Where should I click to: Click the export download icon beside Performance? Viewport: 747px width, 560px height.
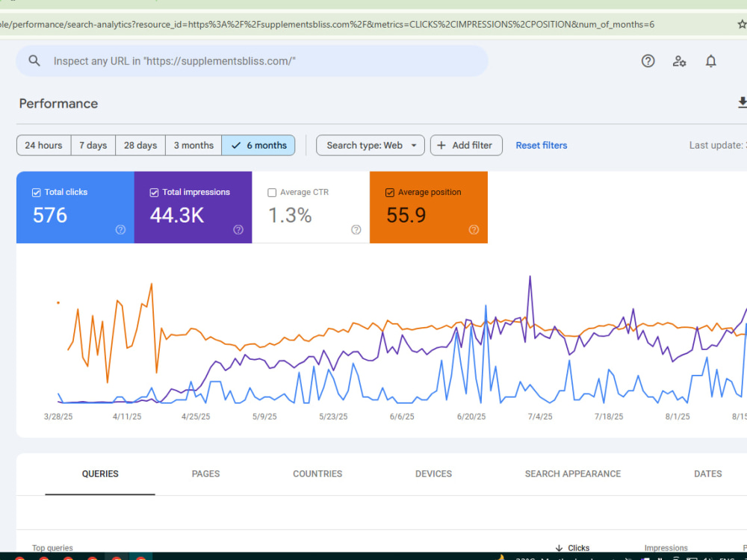click(x=743, y=103)
